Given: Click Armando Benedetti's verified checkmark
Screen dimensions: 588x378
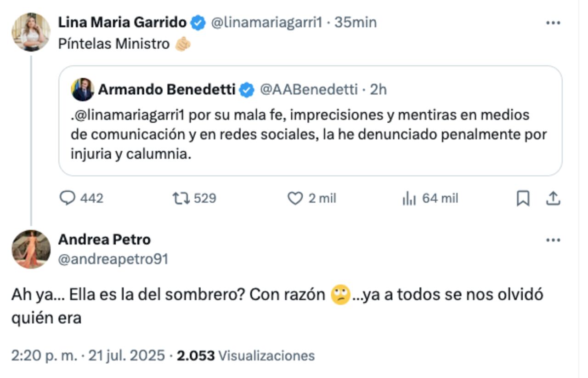Looking at the screenshot, I should coord(246,91).
